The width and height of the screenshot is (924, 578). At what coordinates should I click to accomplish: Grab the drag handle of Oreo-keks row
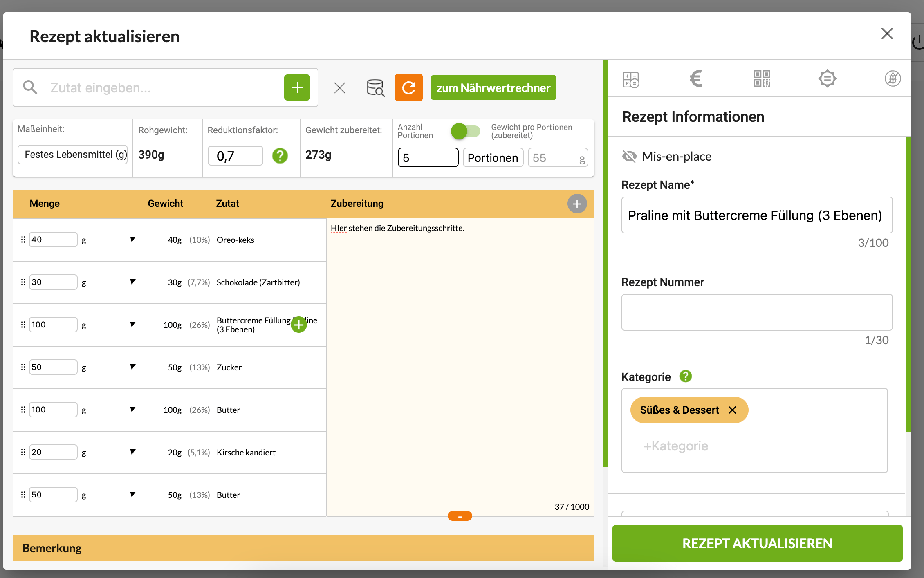(x=23, y=240)
